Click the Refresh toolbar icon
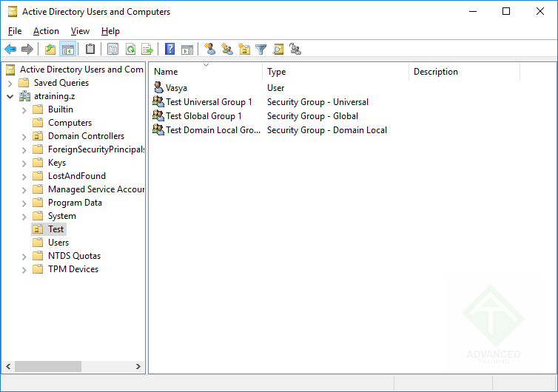Viewport: 558px width, 392px height. click(130, 50)
